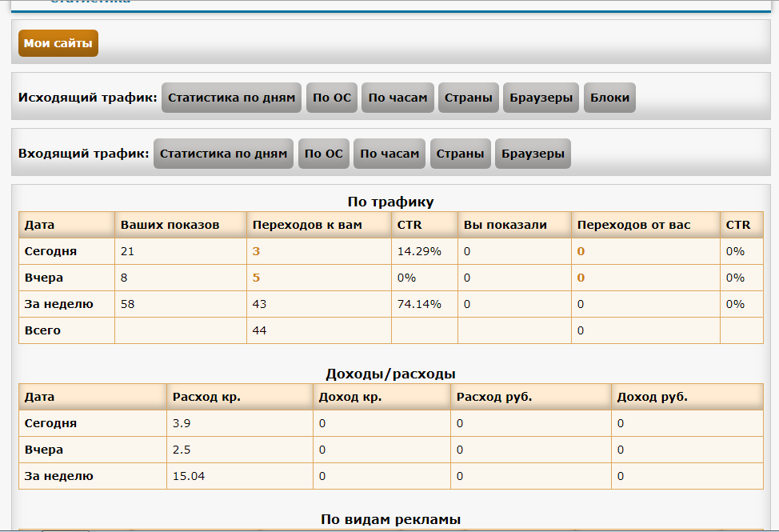Show outgoing traffic По часам
This screenshot has height=532, width=779.
397,98
